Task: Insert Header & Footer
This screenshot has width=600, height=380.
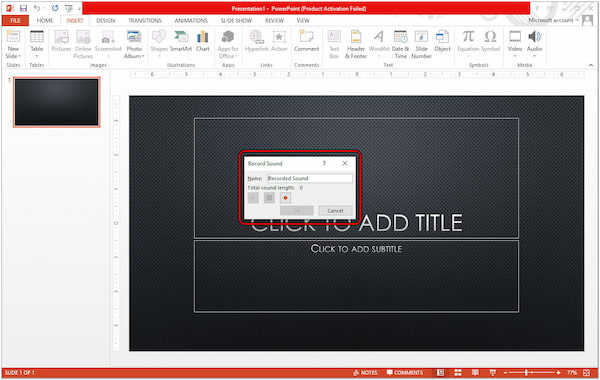Action: pos(356,44)
